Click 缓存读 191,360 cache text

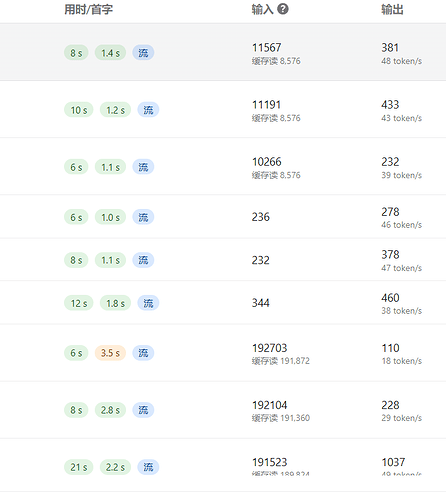point(281,418)
